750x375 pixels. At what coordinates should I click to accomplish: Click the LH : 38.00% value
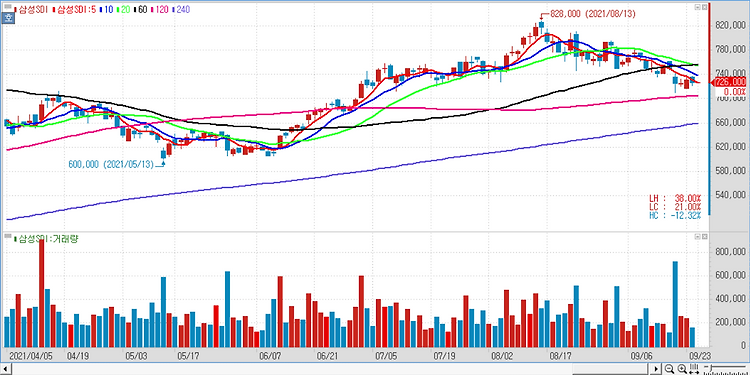click(674, 198)
